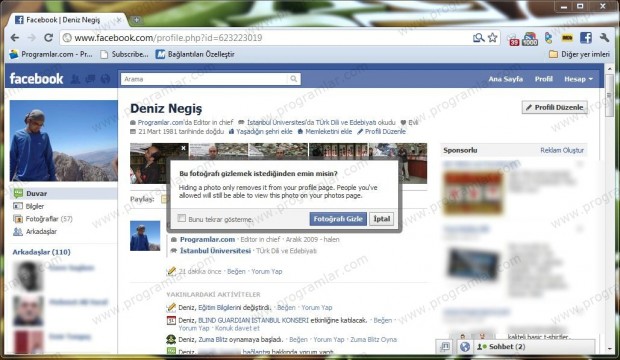This screenshot has width=620, height=360.
Task: Open the Chrome wrench settings menu
Action: pos(604,38)
